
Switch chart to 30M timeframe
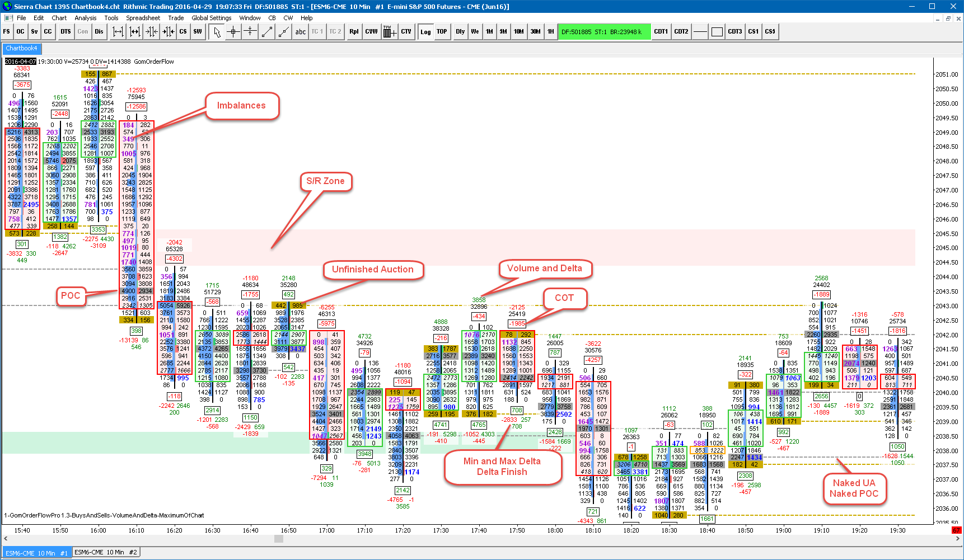tap(536, 32)
